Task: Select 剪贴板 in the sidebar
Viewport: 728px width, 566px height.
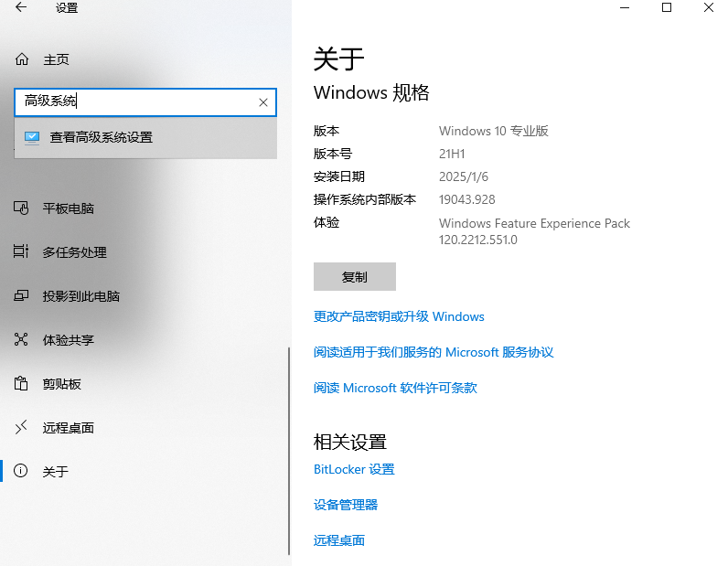Action: click(x=62, y=384)
